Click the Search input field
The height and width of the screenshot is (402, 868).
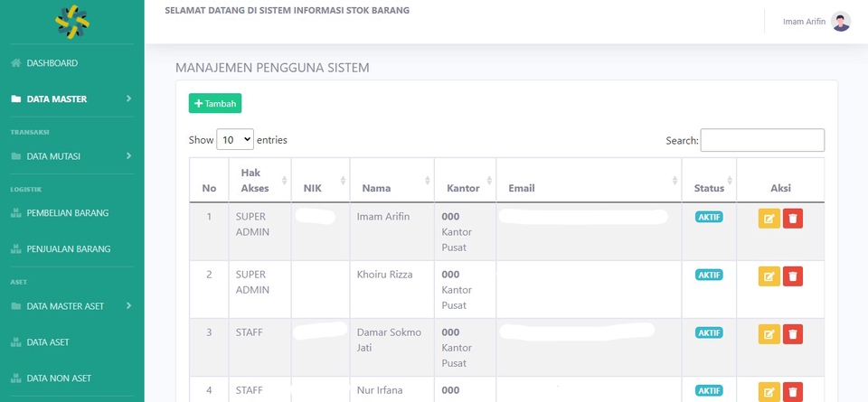click(762, 140)
